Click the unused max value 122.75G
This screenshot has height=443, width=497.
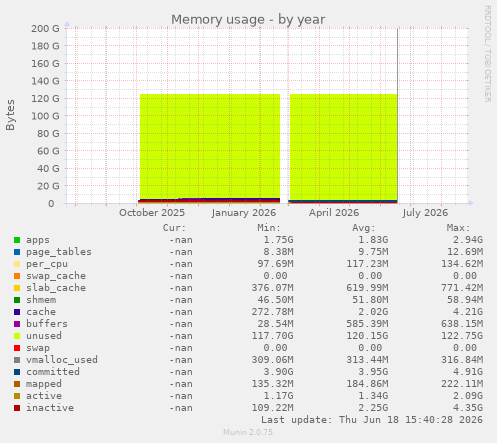point(462,336)
